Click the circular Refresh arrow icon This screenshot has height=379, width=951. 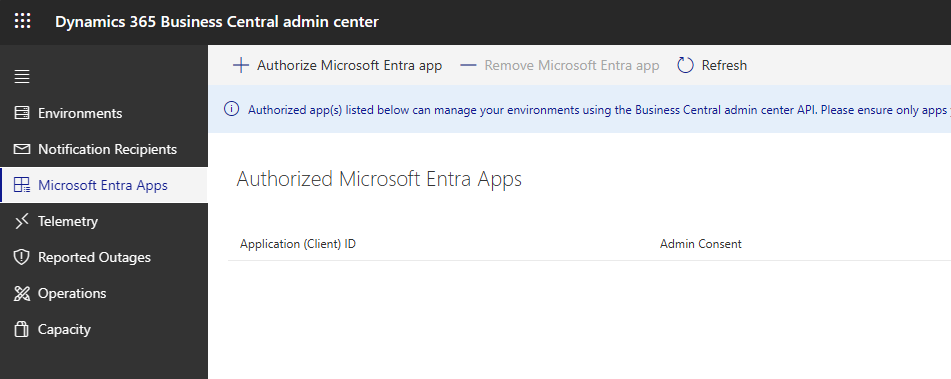pyautogui.click(x=685, y=65)
